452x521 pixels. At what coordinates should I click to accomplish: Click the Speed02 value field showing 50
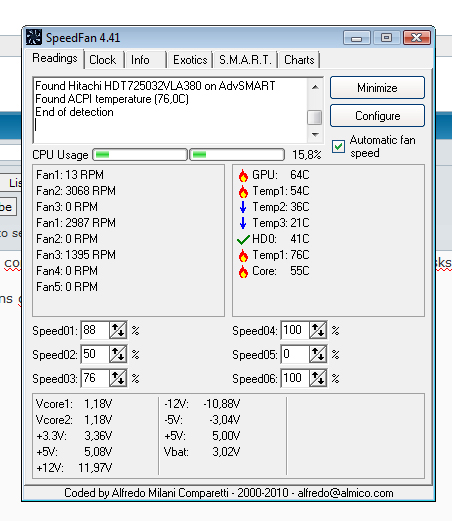tap(95, 354)
